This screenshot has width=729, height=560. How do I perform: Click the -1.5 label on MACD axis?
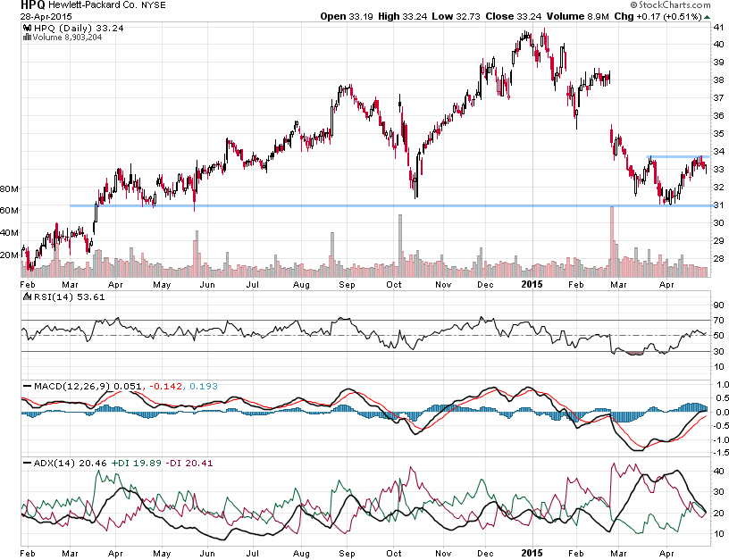pos(721,453)
